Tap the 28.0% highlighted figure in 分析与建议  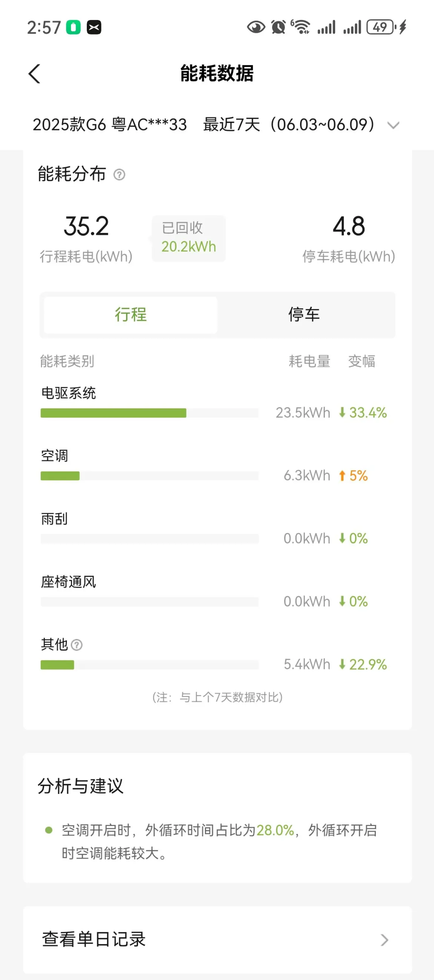click(275, 830)
